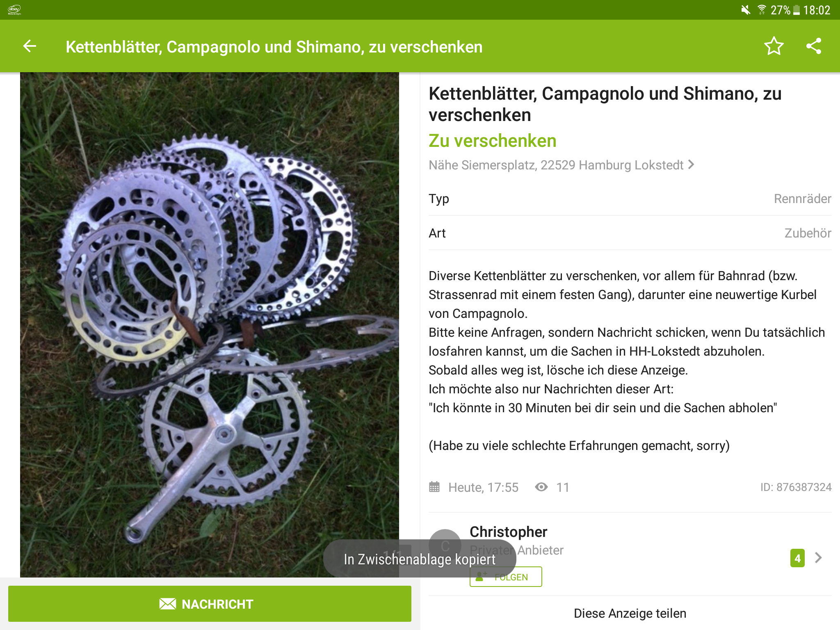840x630 pixels.
Task: Tap seller name Christopher
Action: click(508, 532)
